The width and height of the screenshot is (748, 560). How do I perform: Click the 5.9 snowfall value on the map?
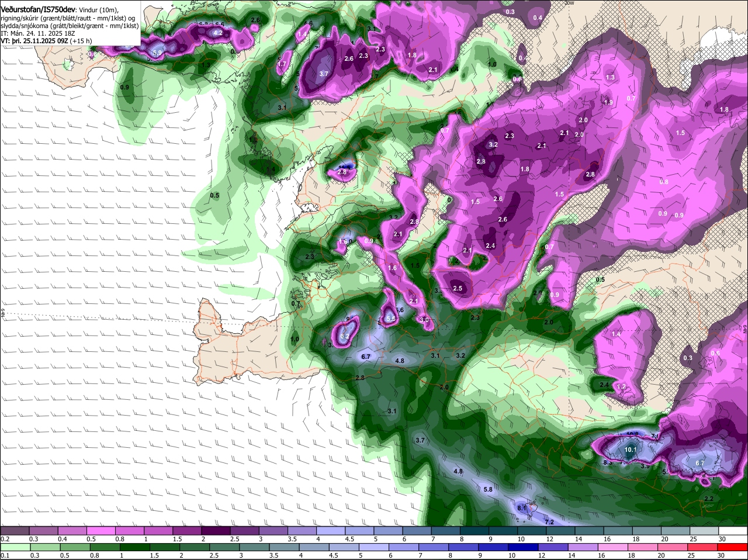click(157, 53)
